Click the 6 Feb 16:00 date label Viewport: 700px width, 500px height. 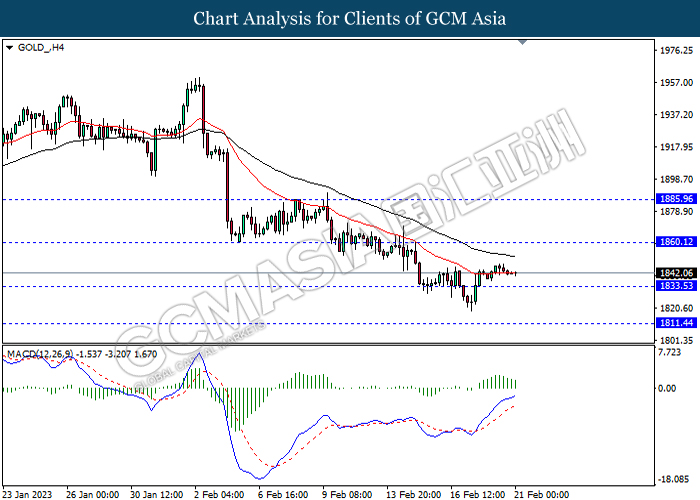pos(283,494)
